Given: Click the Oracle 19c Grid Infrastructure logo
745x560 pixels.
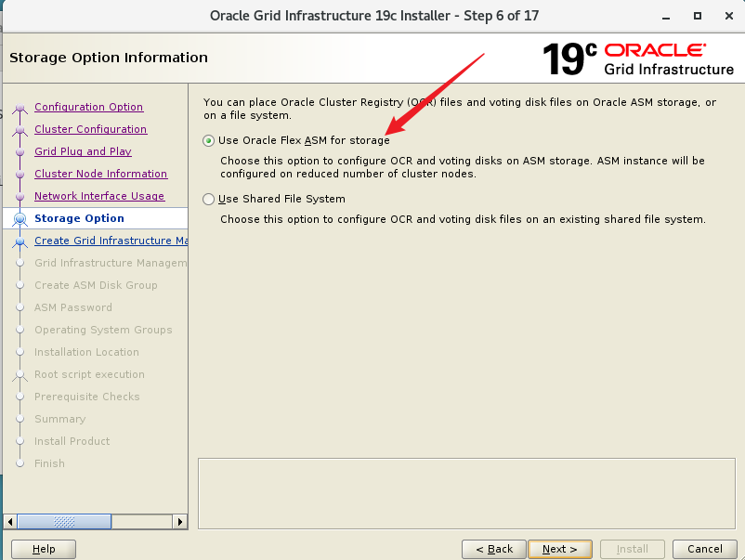Looking at the screenshot, I should pyautogui.click(x=638, y=59).
